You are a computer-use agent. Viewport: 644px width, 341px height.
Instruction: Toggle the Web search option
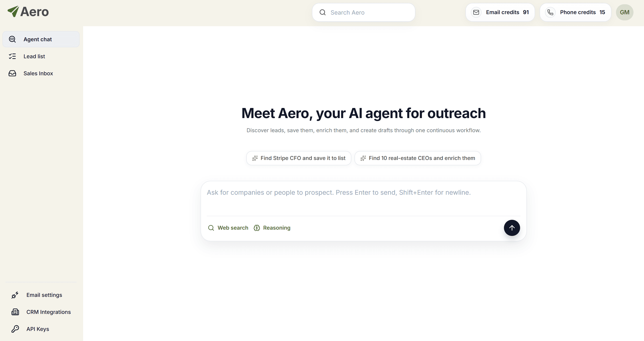[228, 228]
